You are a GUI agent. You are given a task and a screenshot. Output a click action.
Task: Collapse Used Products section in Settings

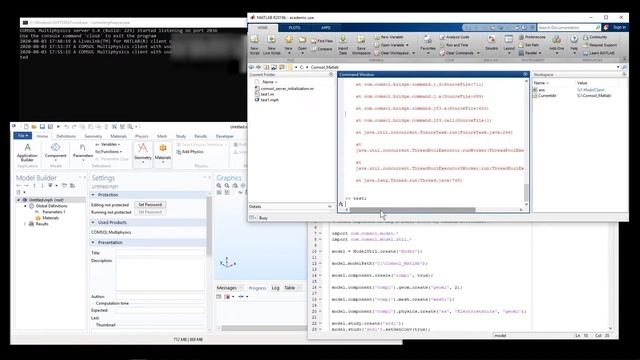click(x=93, y=222)
